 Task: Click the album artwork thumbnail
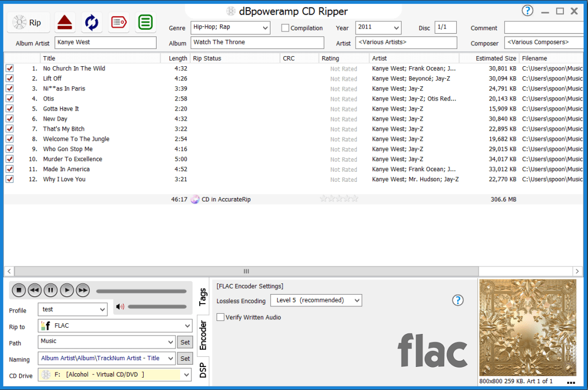pos(527,327)
